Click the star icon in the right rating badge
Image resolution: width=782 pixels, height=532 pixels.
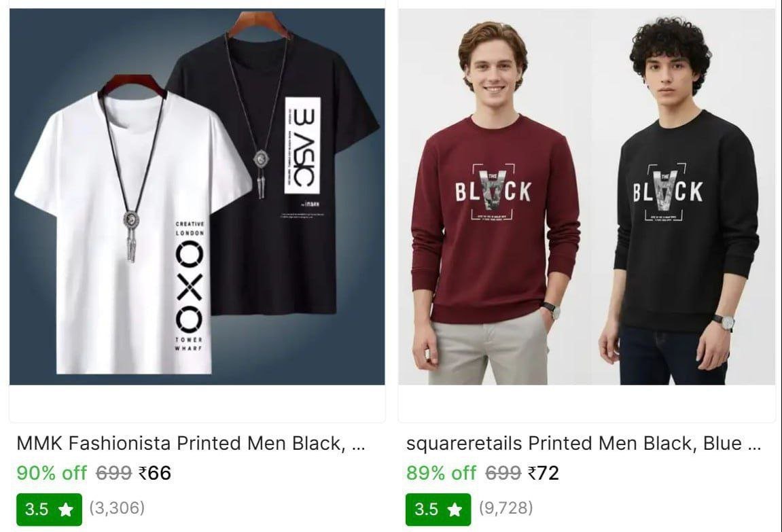coord(455,510)
